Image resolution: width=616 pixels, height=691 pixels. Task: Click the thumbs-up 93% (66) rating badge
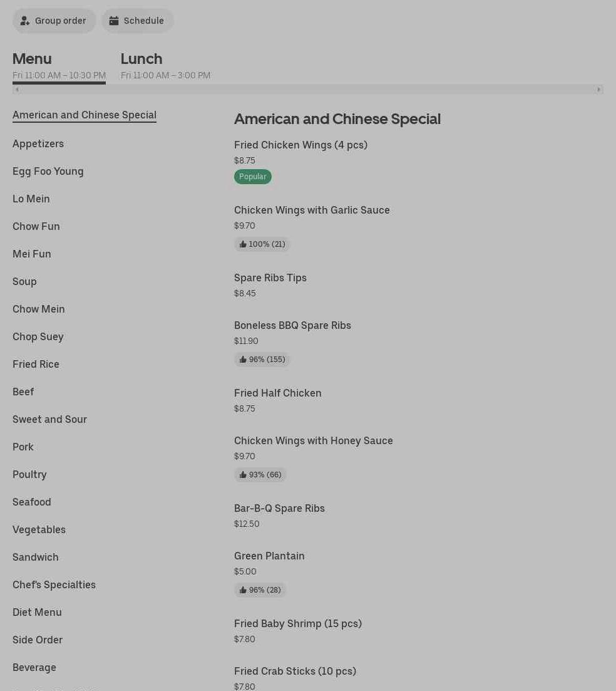pos(260,475)
